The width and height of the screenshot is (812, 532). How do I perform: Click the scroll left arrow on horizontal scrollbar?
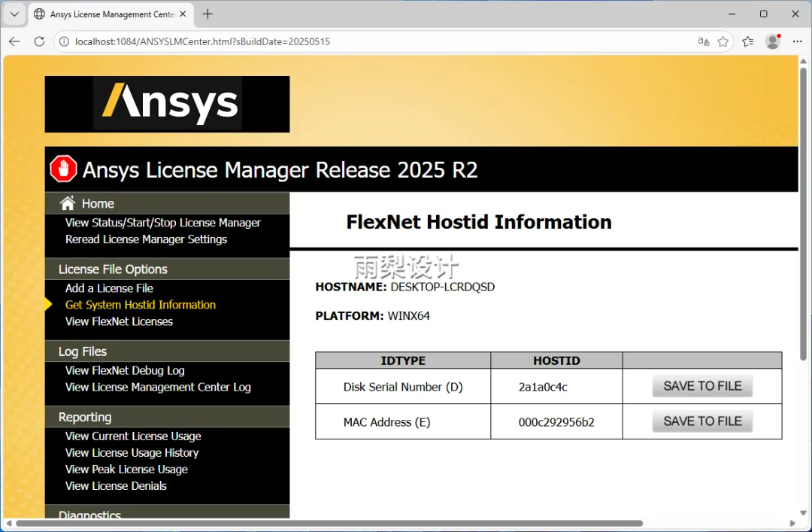pos(8,523)
